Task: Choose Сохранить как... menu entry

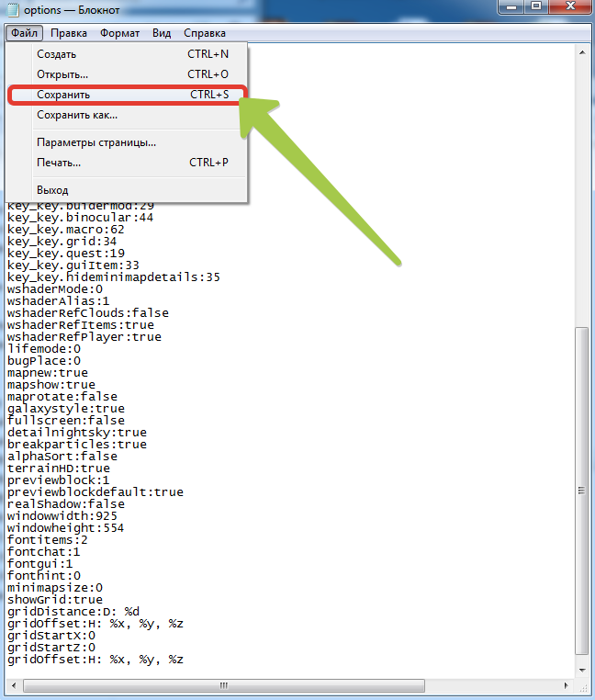Action: pyautogui.click(x=77, y=115)
